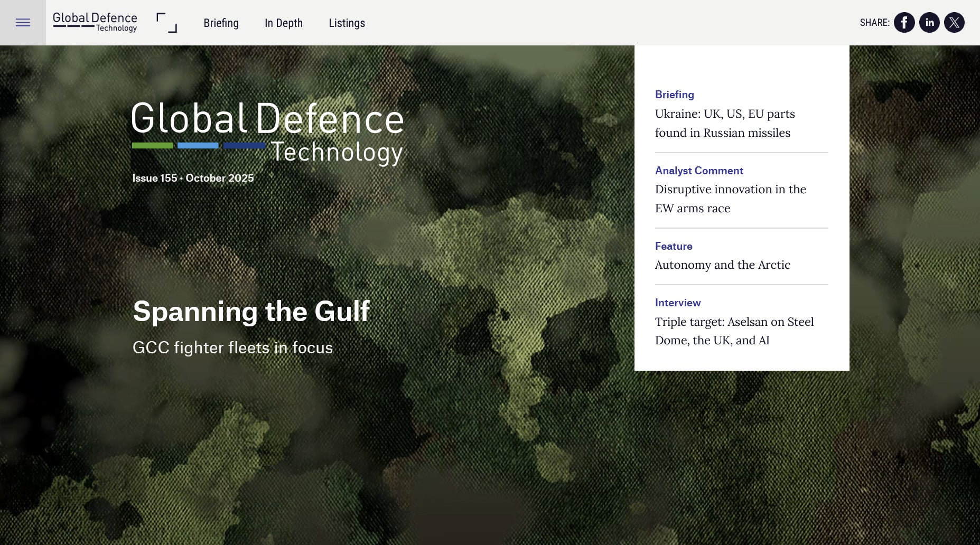This screenshot has height=545, width=980.
Task: Open the Spanning the Gulf cover story
Action: coord(252,312)
